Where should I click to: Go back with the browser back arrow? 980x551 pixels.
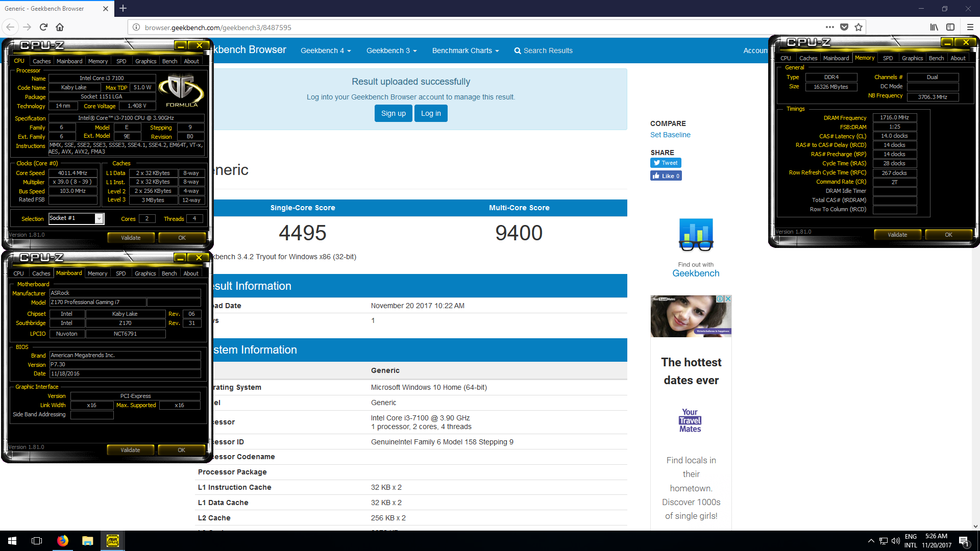pyautogui.click(x=10, y=27)
